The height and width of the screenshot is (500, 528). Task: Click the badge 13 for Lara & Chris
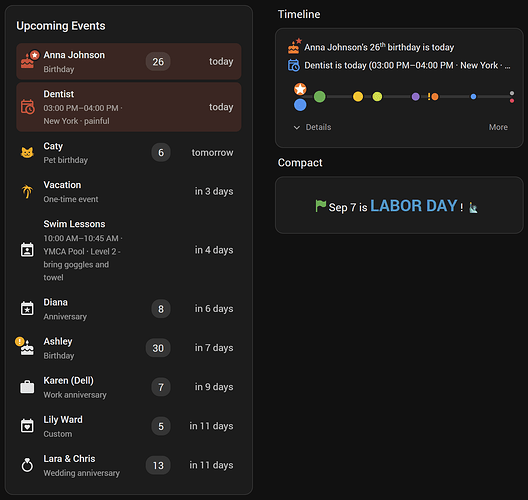pos(158,465)
